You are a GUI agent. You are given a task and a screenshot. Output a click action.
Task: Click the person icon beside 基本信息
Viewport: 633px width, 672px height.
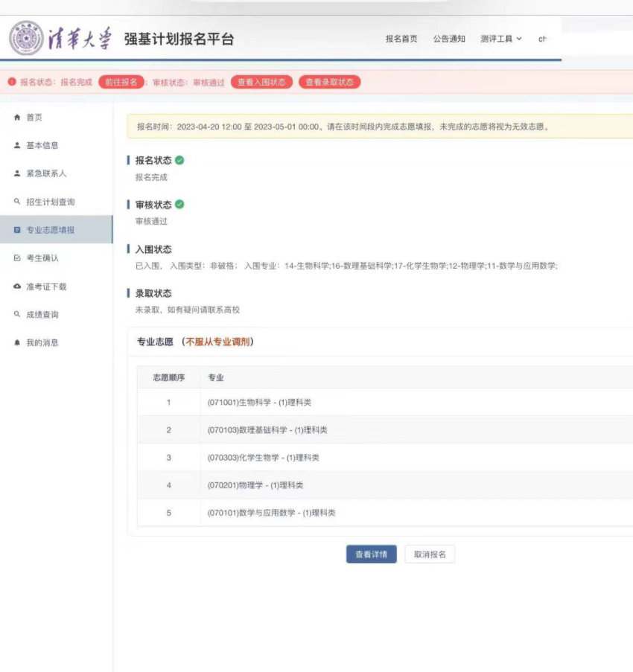pos(17,146)
